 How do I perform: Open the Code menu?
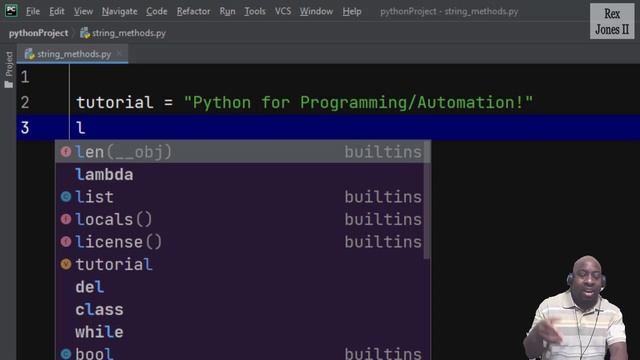[157, 11]
